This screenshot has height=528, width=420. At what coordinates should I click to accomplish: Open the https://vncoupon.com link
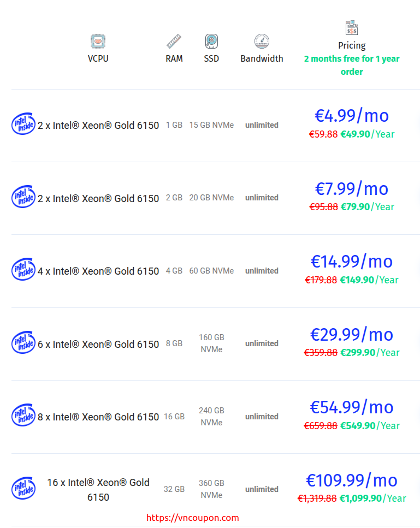click(x=193, y=518)
